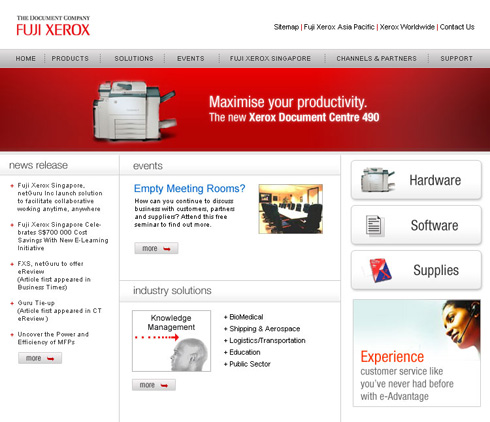Click the Xerox Document Centre 490 banner text
The image size is (490, 422).
click(x=314, y=117)
